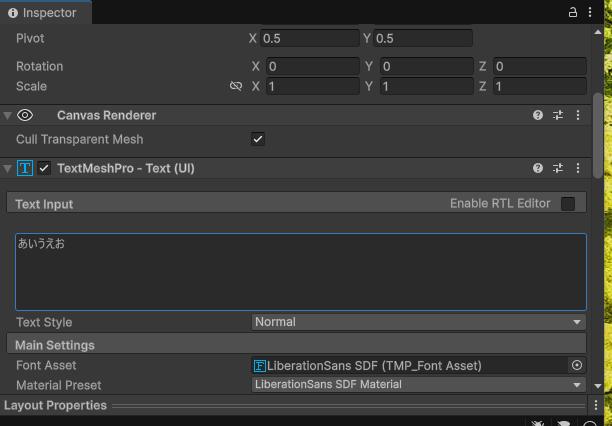Screen dimensions: 612x426
Task: Toggle constrained proportions icon next to Scale
Action: [x=236, y=87]
